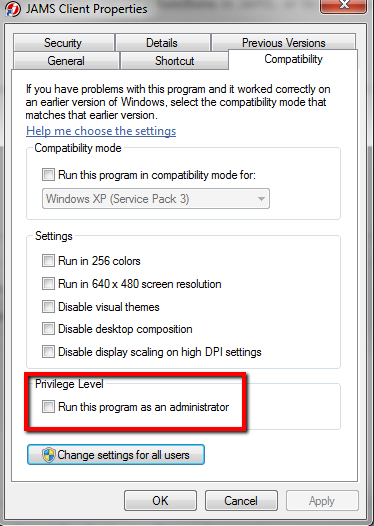Image resolution: width=374 pixels, height=526 pixels.
Task: Enable Run in 640 x 480 resolution
Action: [48, 284]
